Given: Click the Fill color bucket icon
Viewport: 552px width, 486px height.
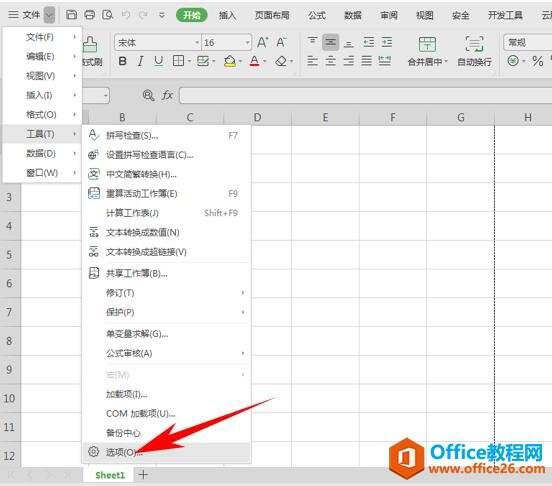Looking at the screenshot, I should pyautogui.click(x=230, y=62).
